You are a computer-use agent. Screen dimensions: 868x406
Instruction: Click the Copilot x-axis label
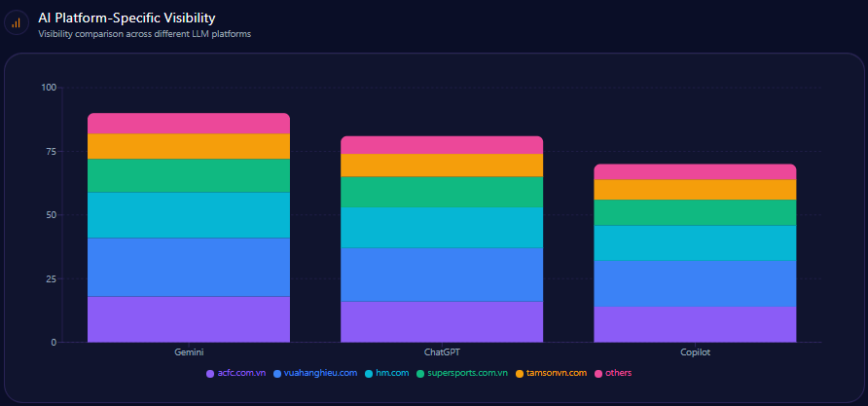695,351
